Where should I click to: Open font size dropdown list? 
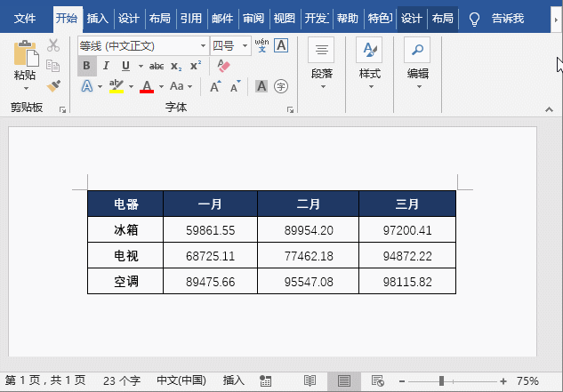[245, 45]
